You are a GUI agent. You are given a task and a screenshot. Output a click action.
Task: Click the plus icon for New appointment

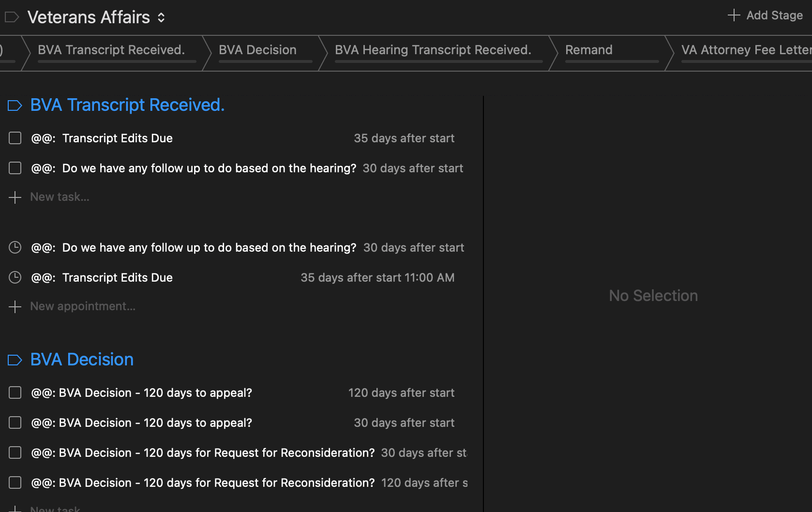pyautogui.click(x=15, y=307)
